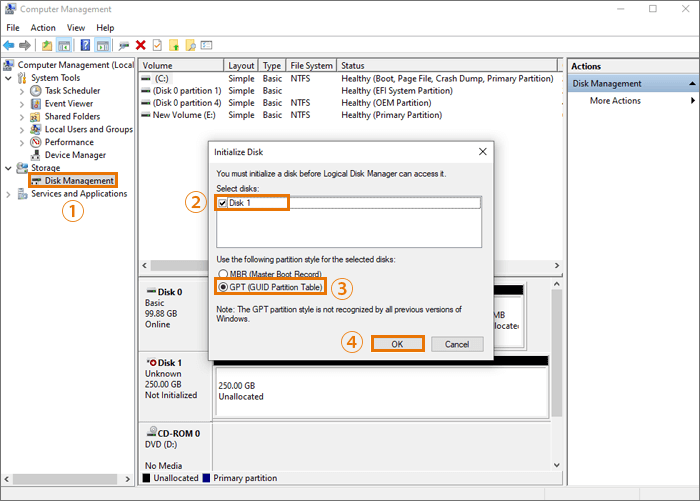Click the Properties checkmark page icon

coord(157,45)
